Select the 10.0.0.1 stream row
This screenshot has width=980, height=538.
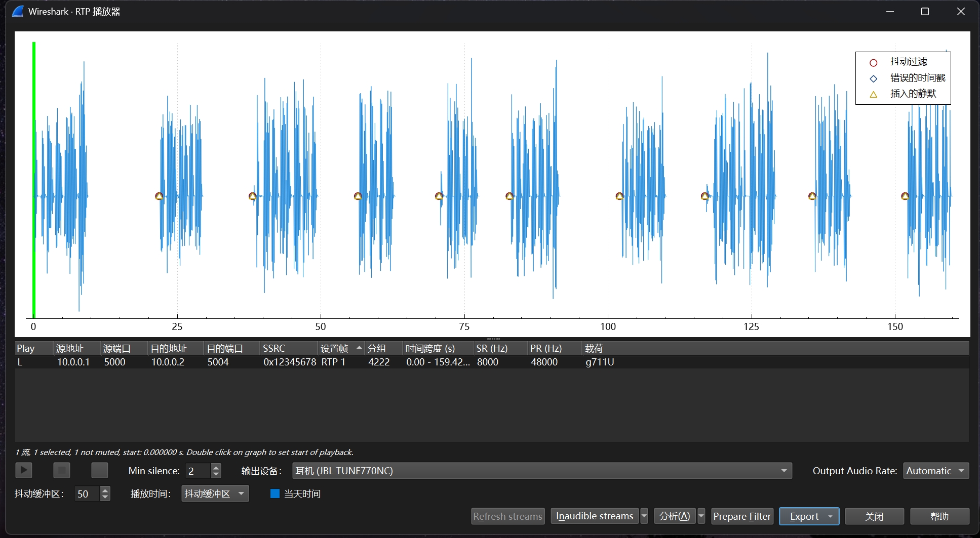coord(73,362)
